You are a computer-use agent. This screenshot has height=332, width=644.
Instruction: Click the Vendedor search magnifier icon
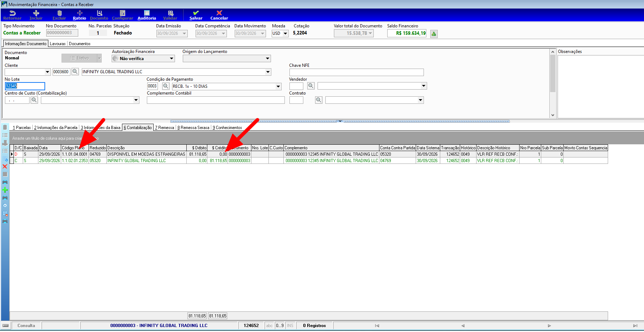pyautogui.click(x=311, y=86)
